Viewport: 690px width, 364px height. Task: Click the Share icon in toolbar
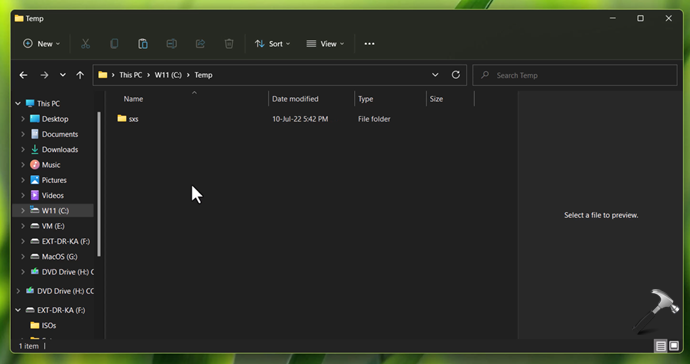(200, 44)
